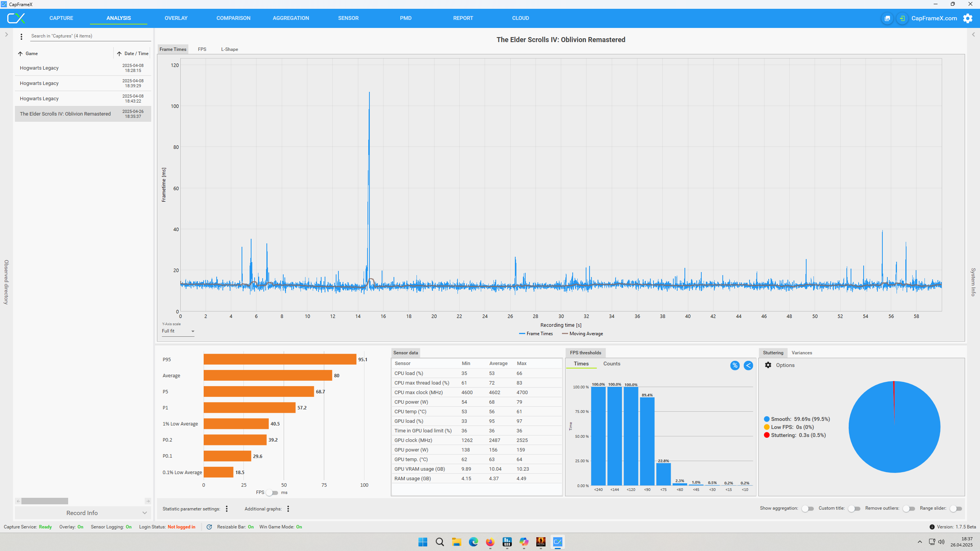Screen dimensions: 980x551
Task: Open Y-Axis scale Full fit dropdown
Action: coord(178,331)
